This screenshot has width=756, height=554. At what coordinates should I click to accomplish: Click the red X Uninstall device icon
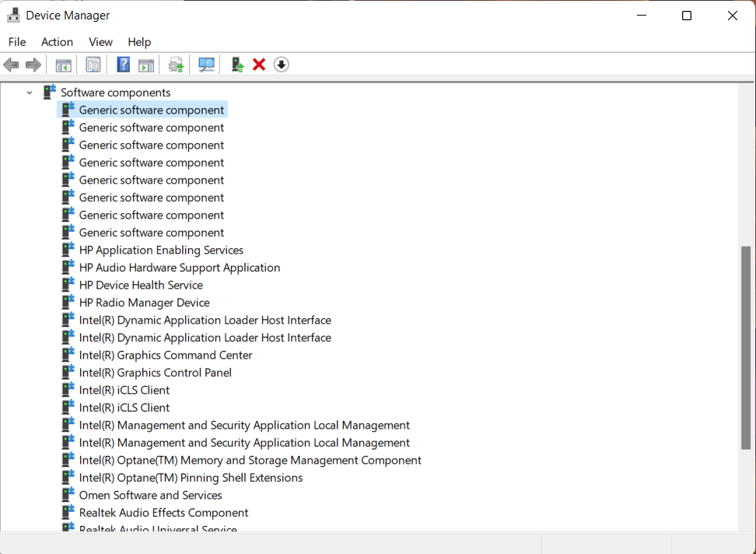click(x=259, y=65)
